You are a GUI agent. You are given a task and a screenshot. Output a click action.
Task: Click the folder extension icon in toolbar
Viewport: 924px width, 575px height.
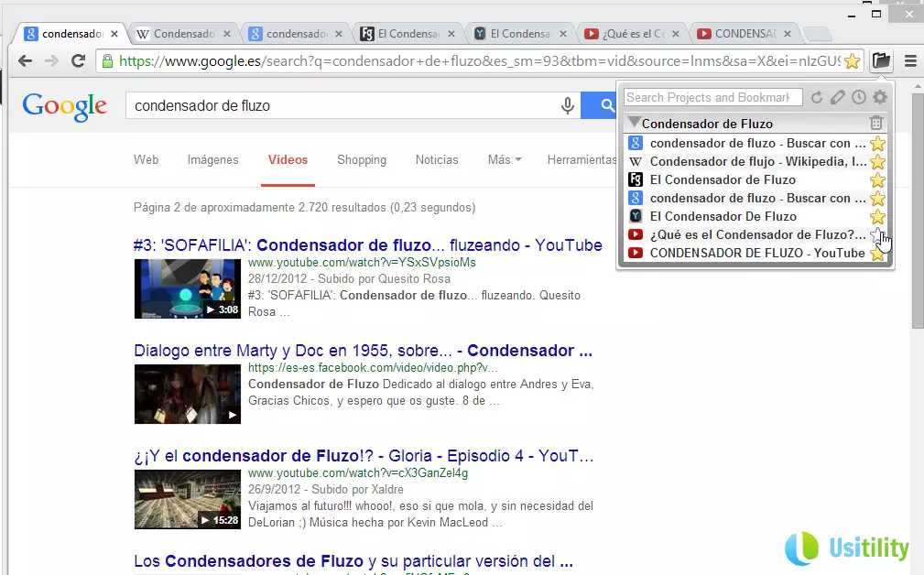(880, 61)
